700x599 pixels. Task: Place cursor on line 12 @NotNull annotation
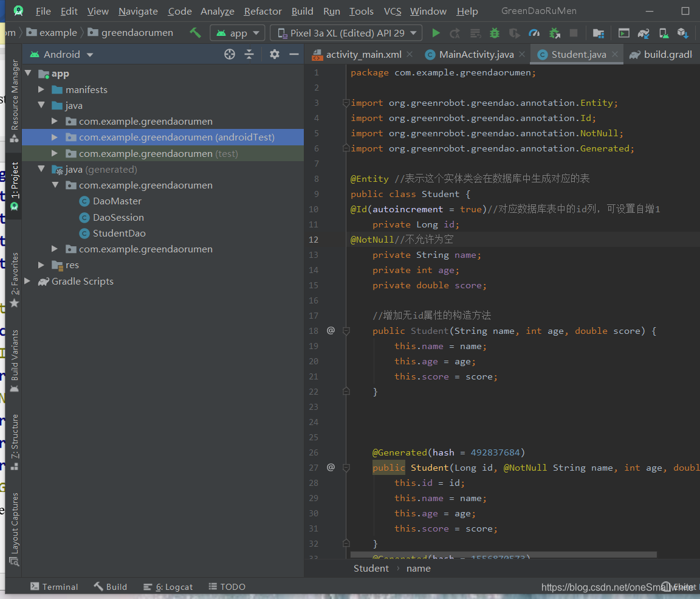tap(372, 240)
